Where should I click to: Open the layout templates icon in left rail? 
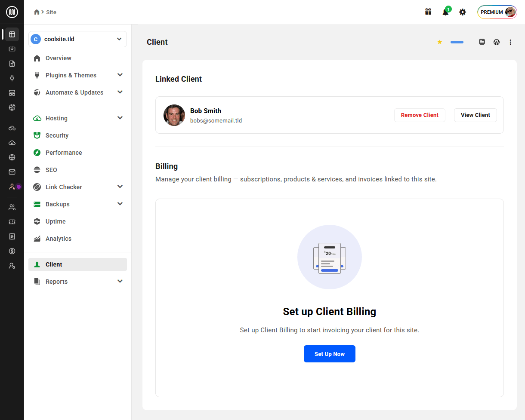[x=12, y=93]
